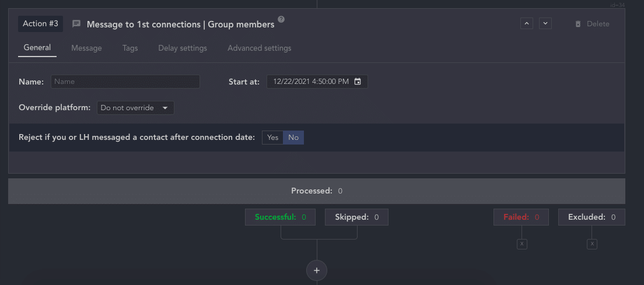Switch to the Message tab
The height and width of the screenshot is (285, 644).
(86, 48)
